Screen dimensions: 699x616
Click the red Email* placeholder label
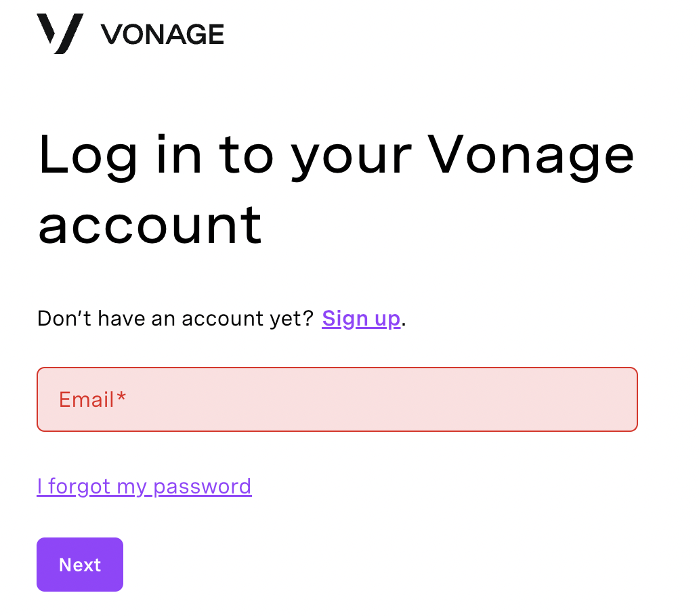pyautogui.click(x=92, y=399)
